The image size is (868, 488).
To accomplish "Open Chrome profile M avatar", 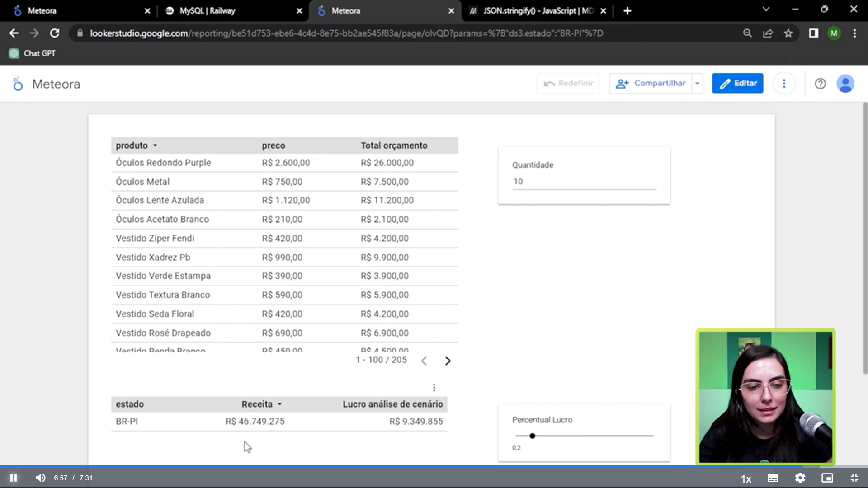I will click(834, 33).
